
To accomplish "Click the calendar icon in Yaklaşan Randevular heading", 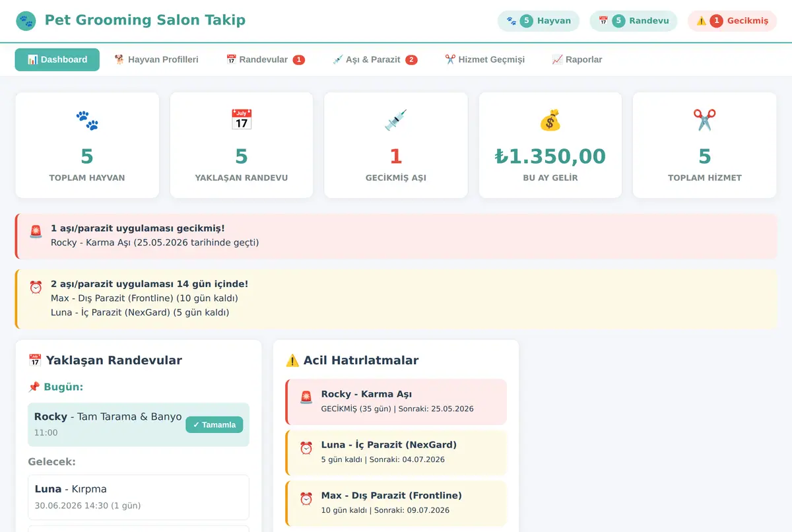I will point(35,360).
